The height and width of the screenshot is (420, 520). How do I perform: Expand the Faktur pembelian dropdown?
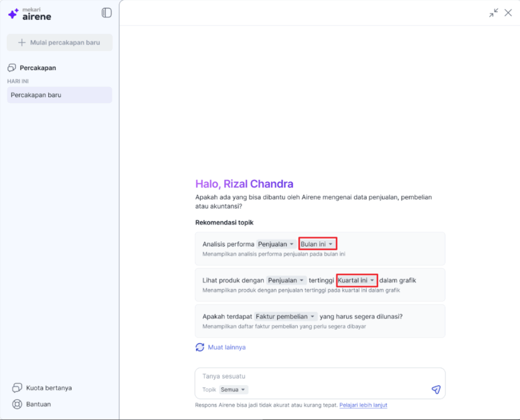coord(285,316)
